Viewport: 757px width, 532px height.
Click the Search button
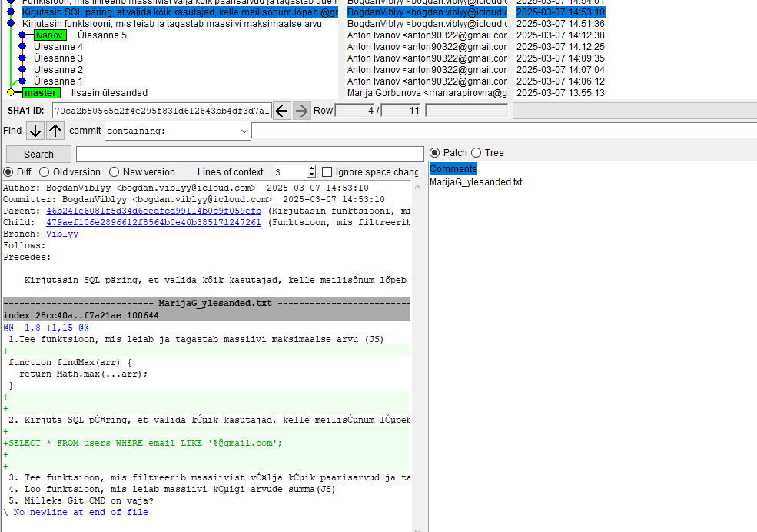[x=38, y=154]
